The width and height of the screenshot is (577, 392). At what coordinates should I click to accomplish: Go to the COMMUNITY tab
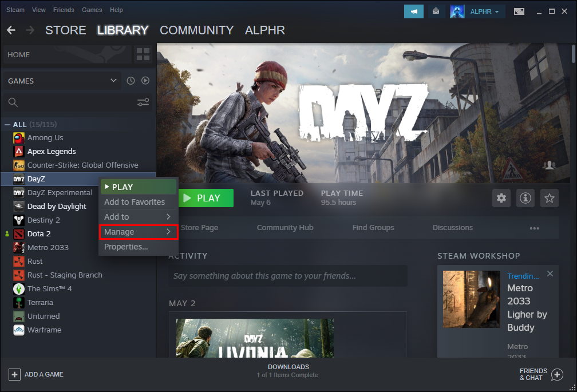(x=196, y=30)
